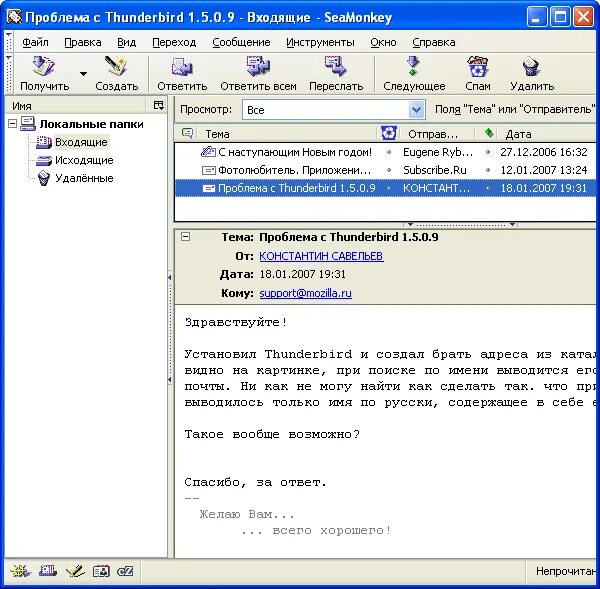
Task: Click the Переслать (Forward) toolbar icon
Action: tap(336, 67)
